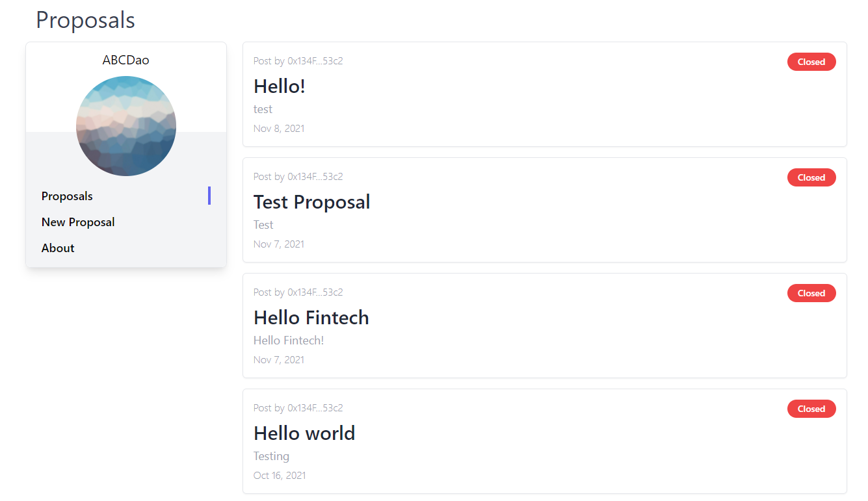Image resolution: width=868 pixels, height=501 pixels.
Task: Open the "Hello Fintech" proposal title
Action: pyautogui.click(x=311, y=317)
